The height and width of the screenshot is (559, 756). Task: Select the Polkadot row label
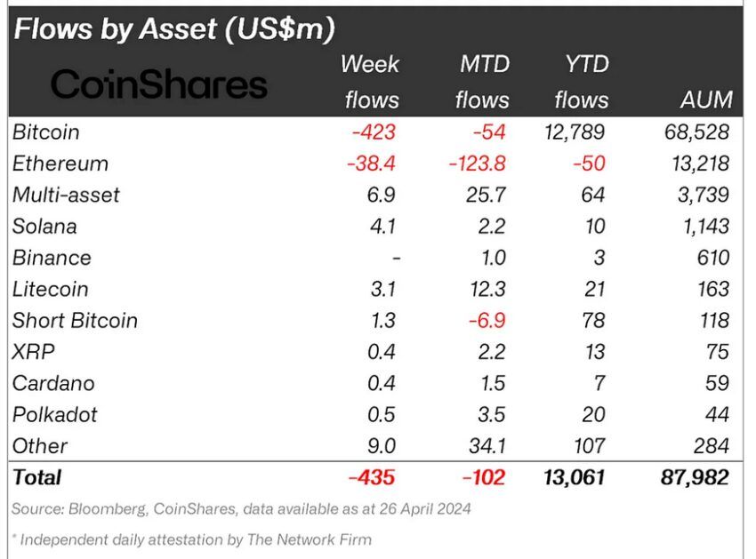point(55,415)
